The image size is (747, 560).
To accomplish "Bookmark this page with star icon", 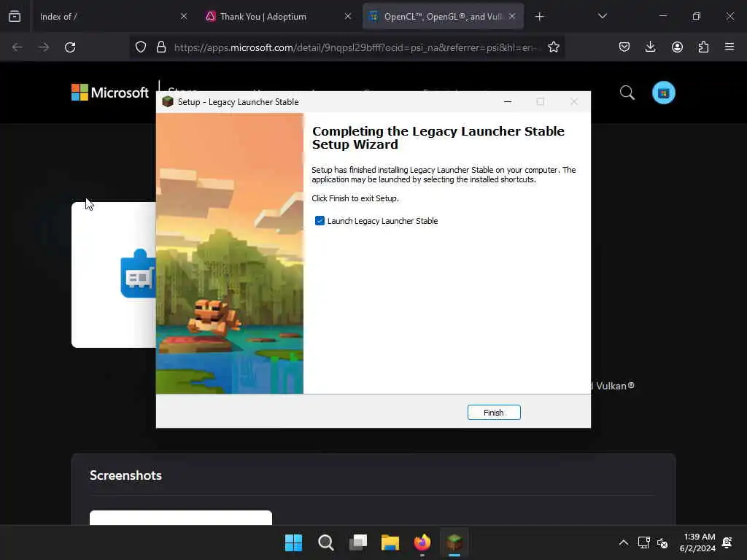I will pos(554,47).
